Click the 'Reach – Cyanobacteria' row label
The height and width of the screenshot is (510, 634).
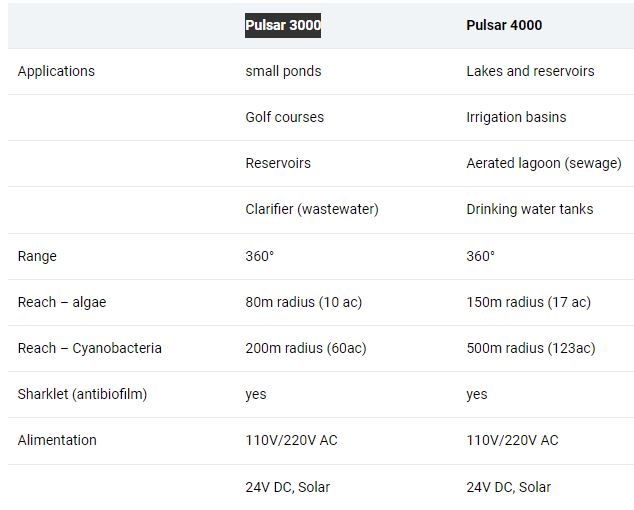click(x=89, y=348)
